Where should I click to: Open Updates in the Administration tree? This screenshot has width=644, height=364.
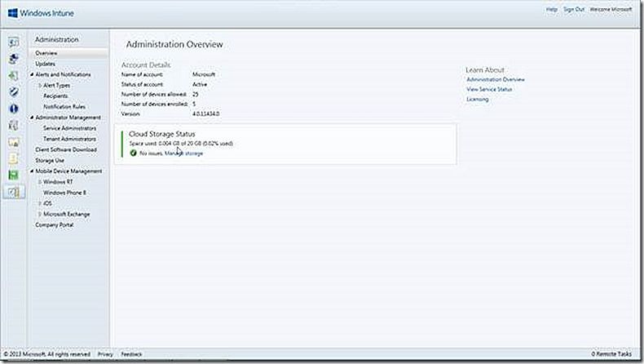[45, 64]
